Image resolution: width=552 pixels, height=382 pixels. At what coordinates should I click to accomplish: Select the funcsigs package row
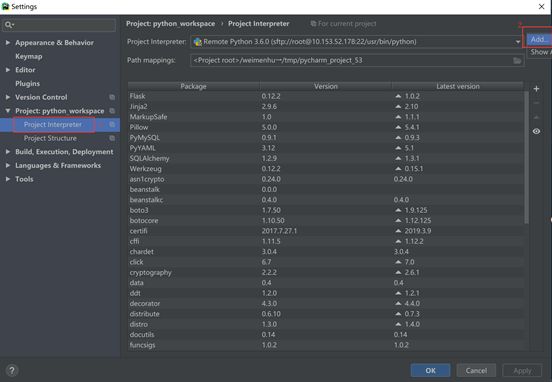point(326,345)
